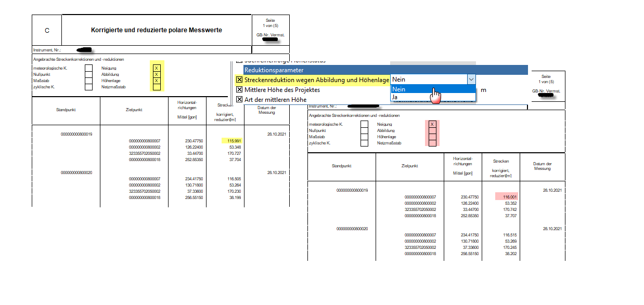This screenshot has width=644, height=305.
Task: Click the 'C' form letter cell
Action: [47, 31]
